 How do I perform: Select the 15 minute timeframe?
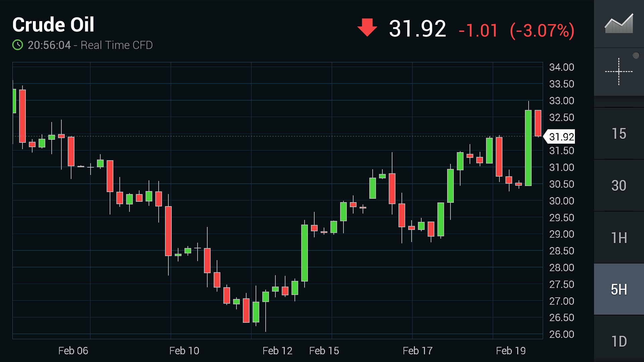pyautogui.click(x=619, y=133)
